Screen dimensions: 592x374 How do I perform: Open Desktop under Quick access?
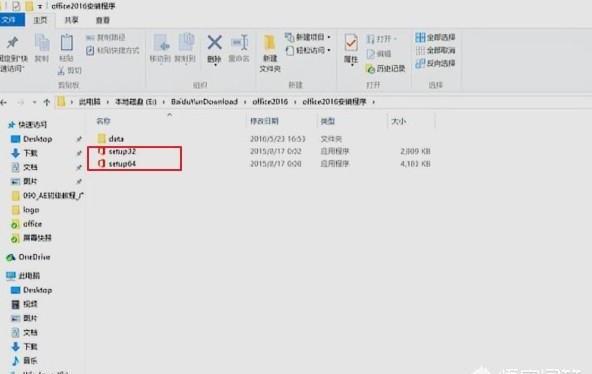[x=37, y=139]
